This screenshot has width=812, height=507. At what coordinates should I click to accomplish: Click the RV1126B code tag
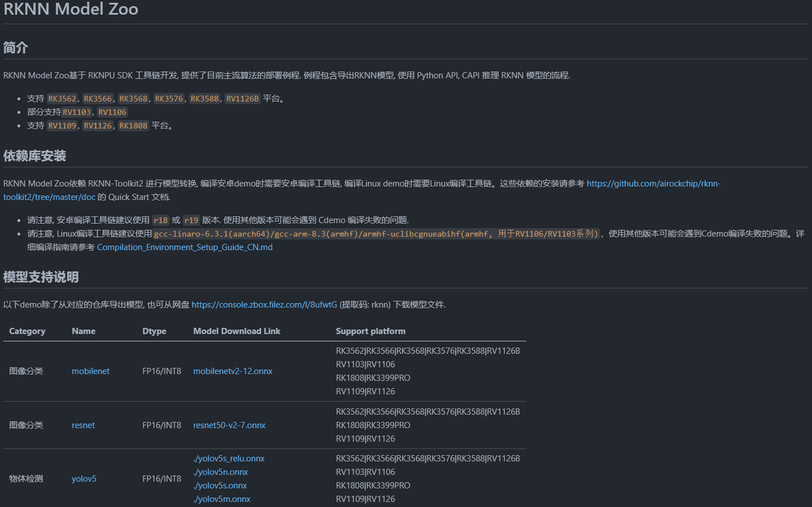coord(242,99)
